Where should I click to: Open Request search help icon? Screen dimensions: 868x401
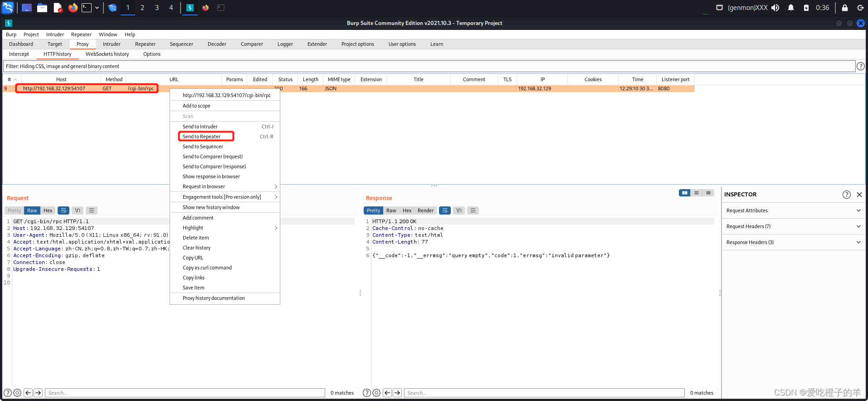[x=7, y=393]
